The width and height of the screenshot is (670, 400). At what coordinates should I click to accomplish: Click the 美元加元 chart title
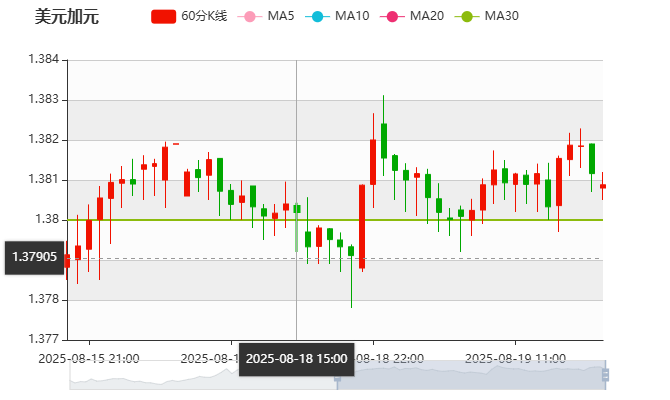tap(67, 17)
